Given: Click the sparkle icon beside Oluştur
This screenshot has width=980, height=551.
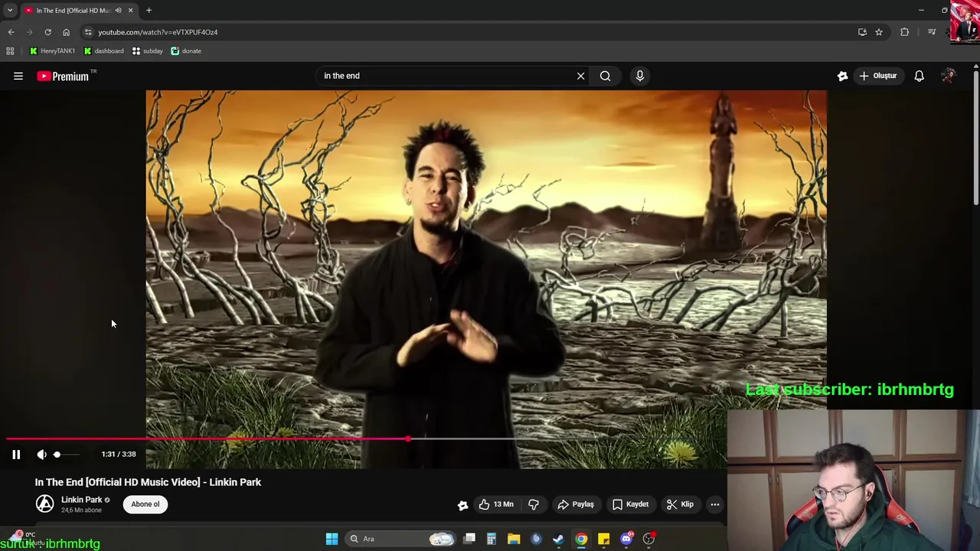Looking at the screenshot, I should coord(842,76).
